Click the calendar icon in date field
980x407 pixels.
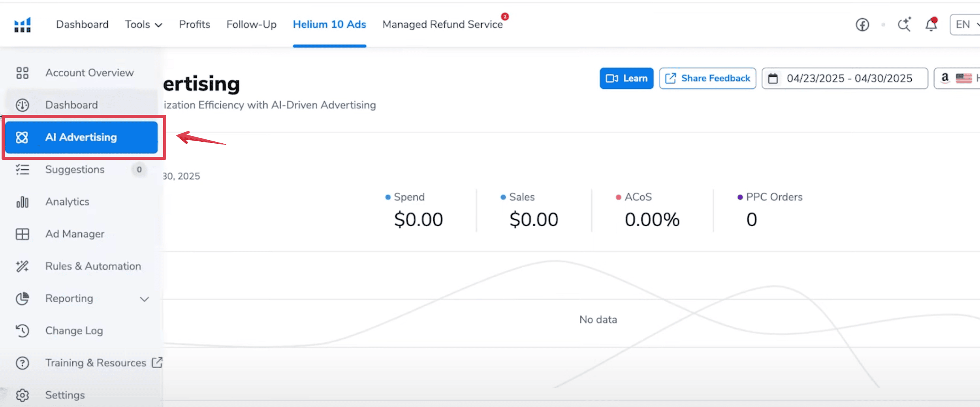[x=773, y=79]
